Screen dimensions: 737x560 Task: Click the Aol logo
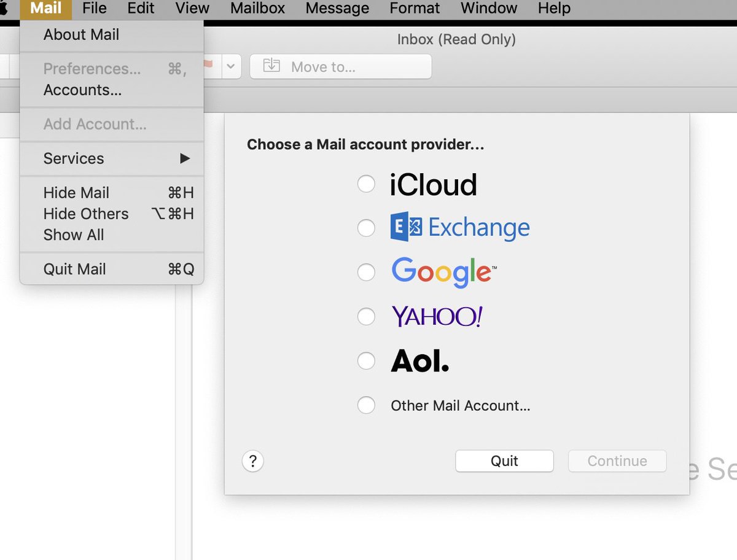[420, 361]
